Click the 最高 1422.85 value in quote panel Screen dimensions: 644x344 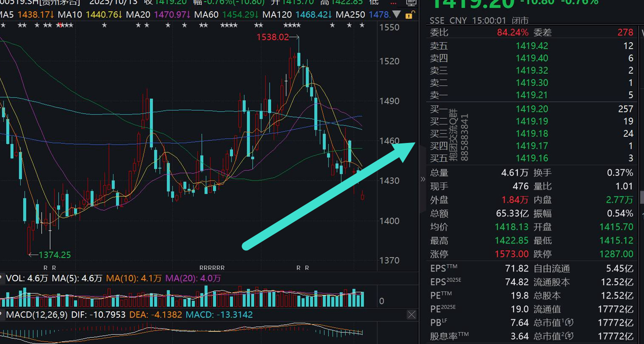coord(512,241)
